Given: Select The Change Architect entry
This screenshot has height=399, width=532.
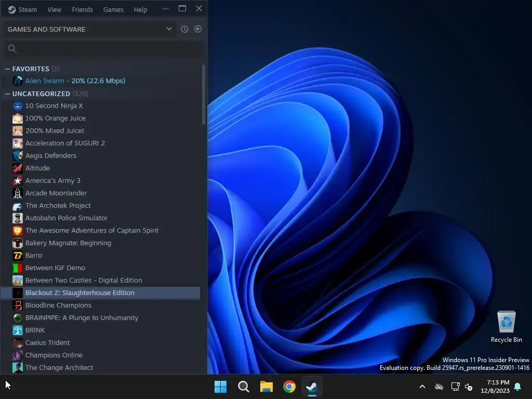Looking at the screenshot, I should [x=100, y=368].
